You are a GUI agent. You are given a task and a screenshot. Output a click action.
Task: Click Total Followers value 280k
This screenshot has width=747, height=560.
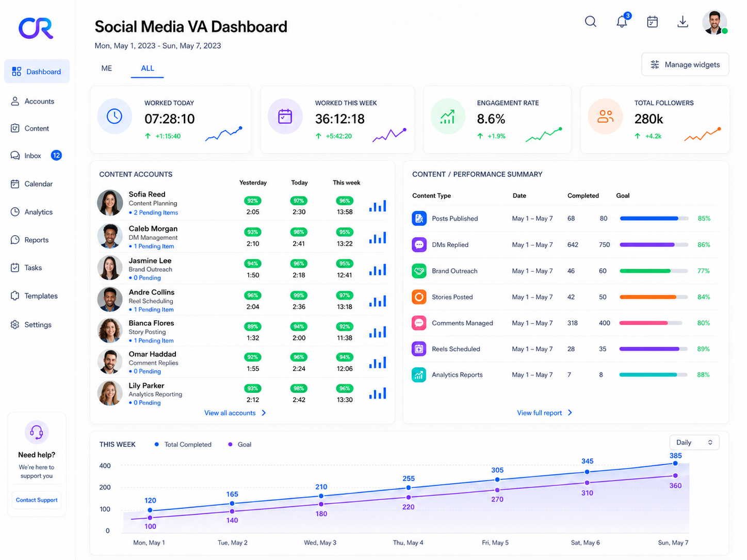[648, 119]
